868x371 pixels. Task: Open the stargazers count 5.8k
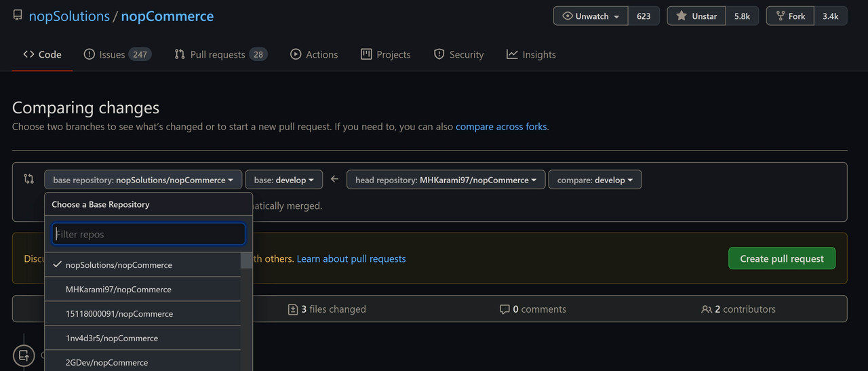(742, 16)
